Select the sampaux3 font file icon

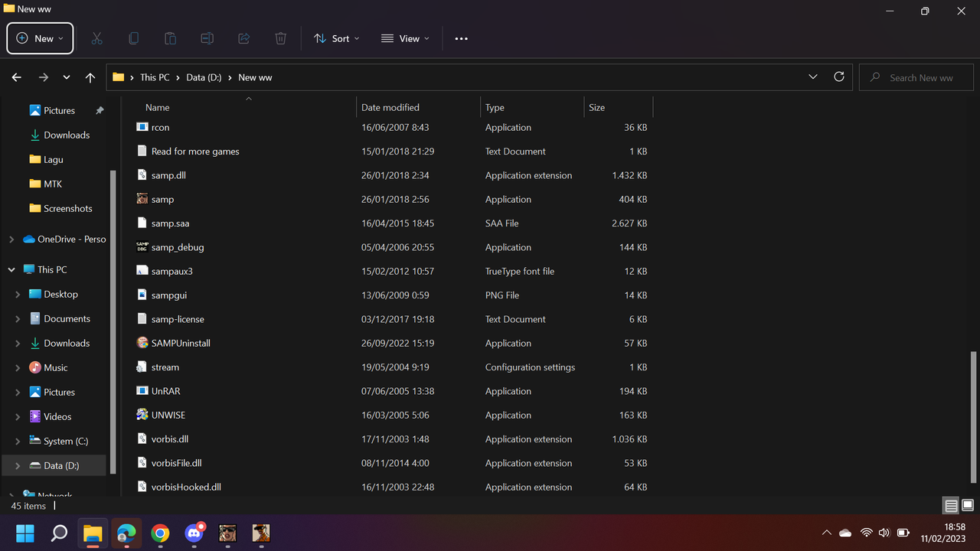[x=142, y=271]
